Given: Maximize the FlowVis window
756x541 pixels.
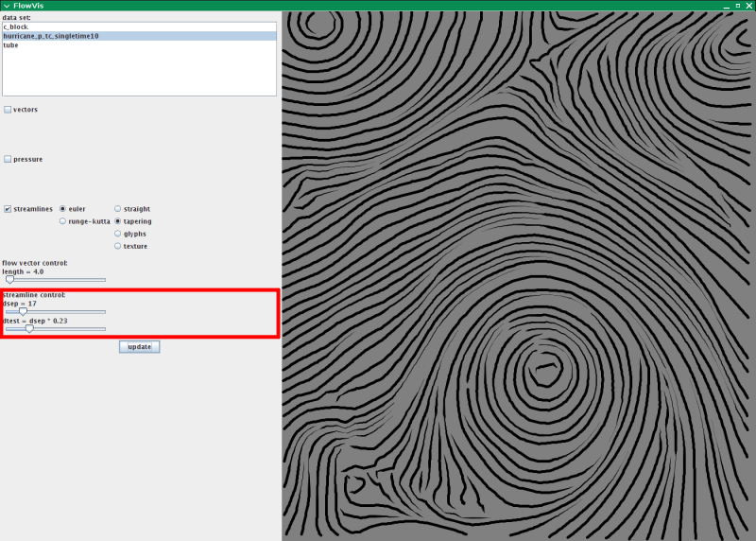Looking at the screenshot, I should pyautogui.click(x=737, y=6).
